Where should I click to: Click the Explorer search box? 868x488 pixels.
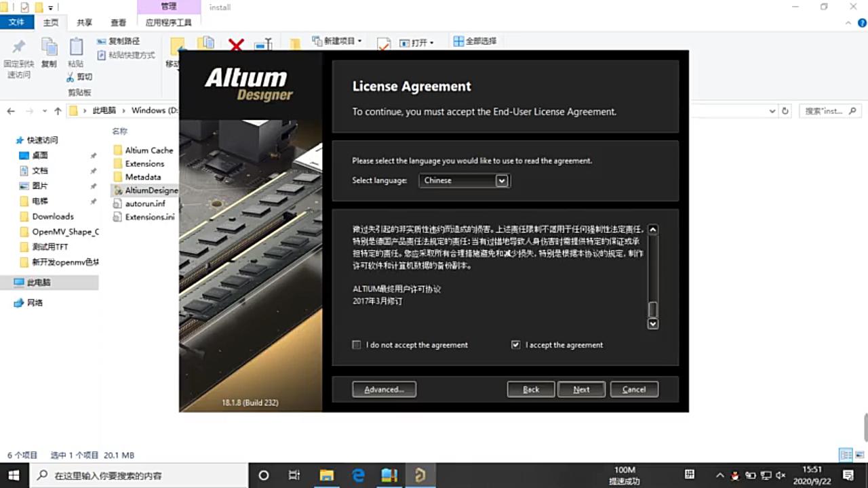click(830, 110)
